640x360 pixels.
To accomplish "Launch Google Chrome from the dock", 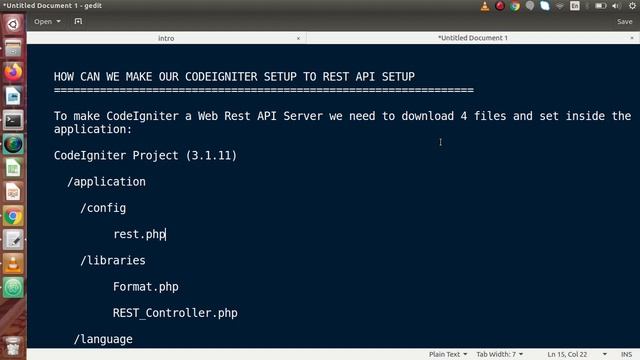I will pos(13,216).
